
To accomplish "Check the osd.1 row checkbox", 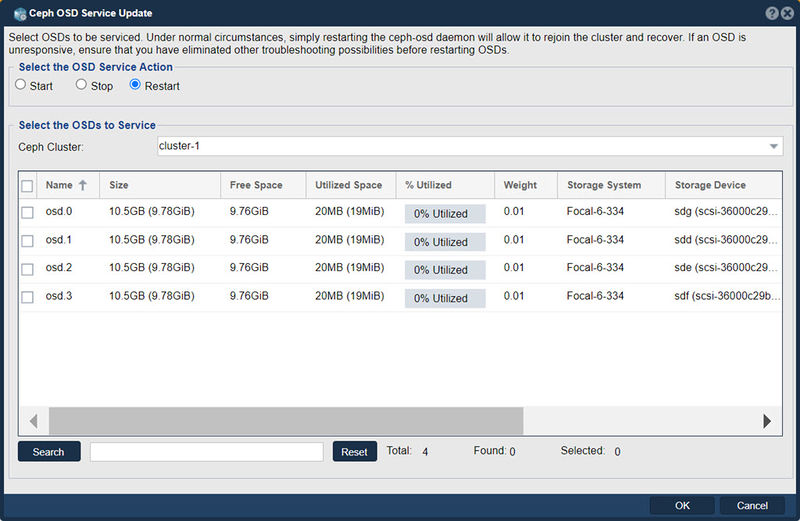I will point(27,241).
